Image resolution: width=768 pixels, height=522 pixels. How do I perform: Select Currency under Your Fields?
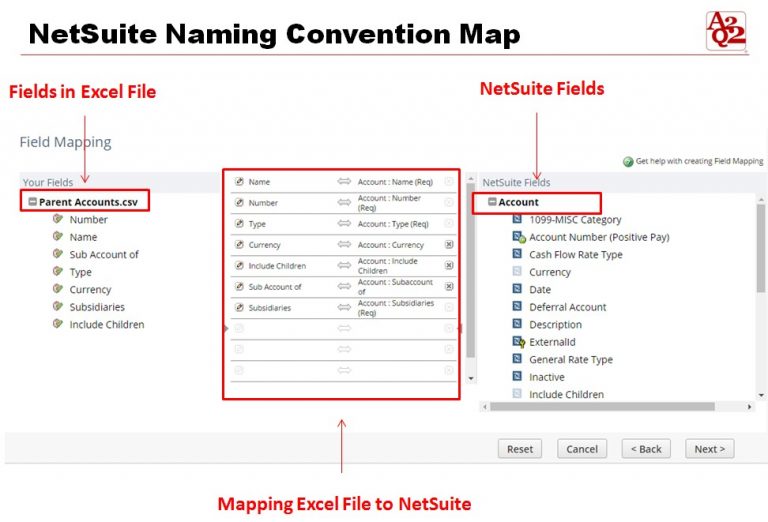click(90, 290)
